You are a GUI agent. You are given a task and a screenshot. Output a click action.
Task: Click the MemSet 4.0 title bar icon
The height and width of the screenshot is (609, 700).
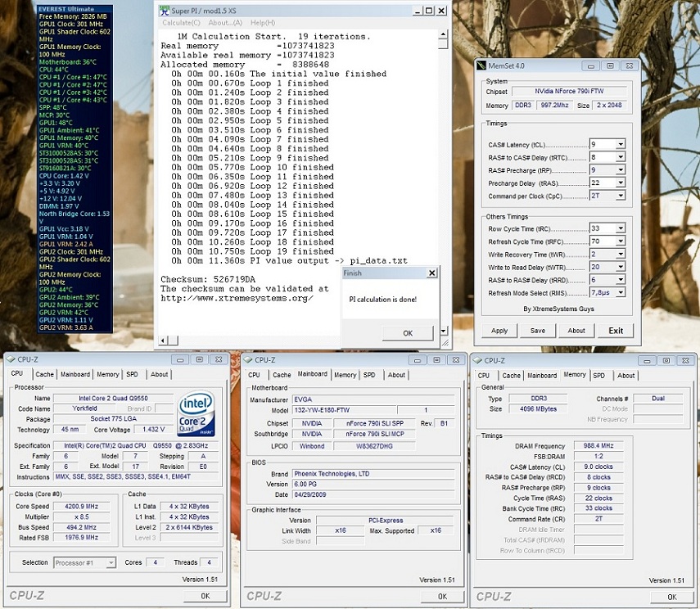(481, 65)
